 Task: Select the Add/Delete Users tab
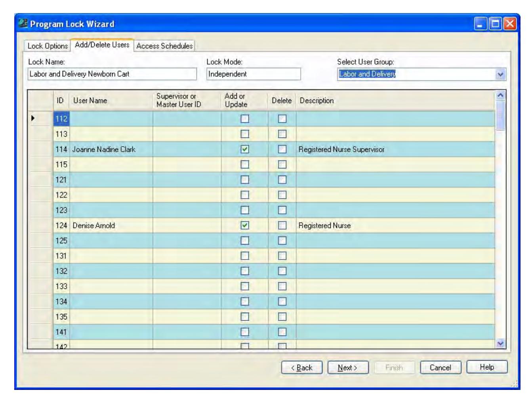click(x=102, y=45)
